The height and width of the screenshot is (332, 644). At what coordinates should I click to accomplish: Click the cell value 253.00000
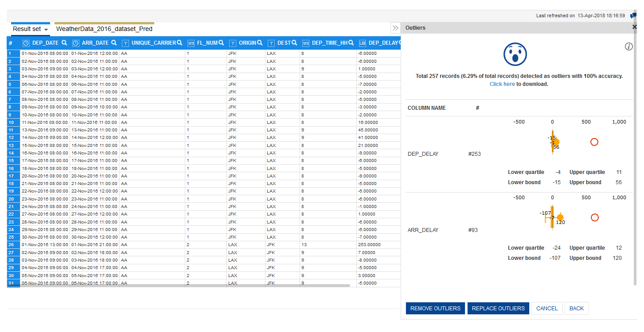(370, 245)
